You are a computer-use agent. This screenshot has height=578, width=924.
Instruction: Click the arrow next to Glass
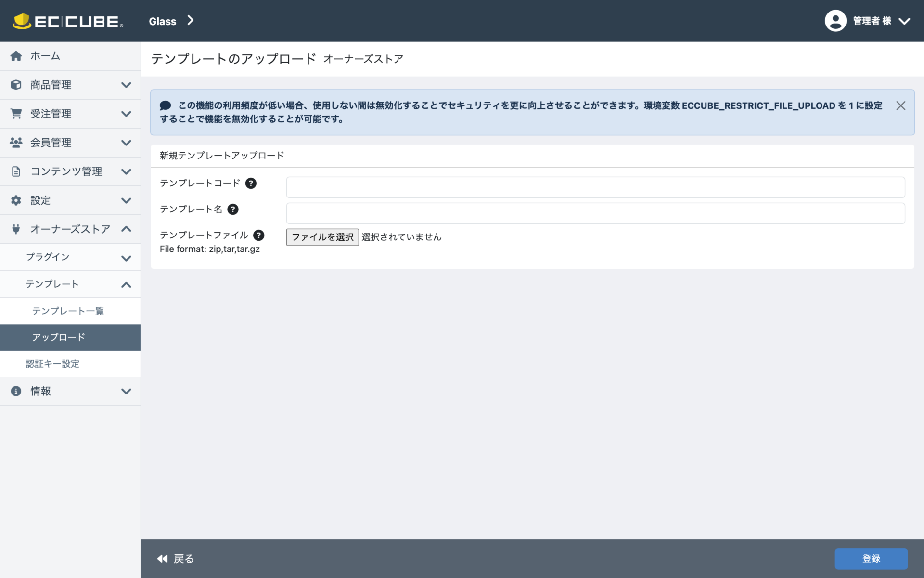(191, 20)
